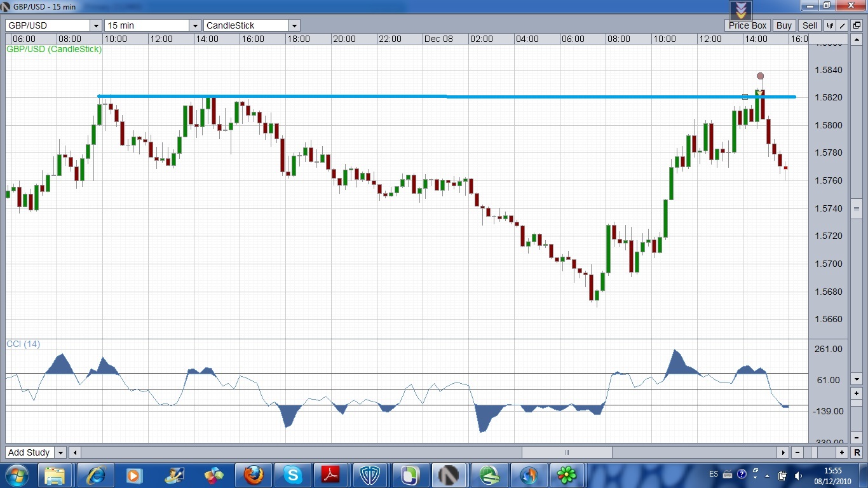Click the 18:00 time axis label
Viewport: 868px width, 488px height.
(x=298, y=39)
